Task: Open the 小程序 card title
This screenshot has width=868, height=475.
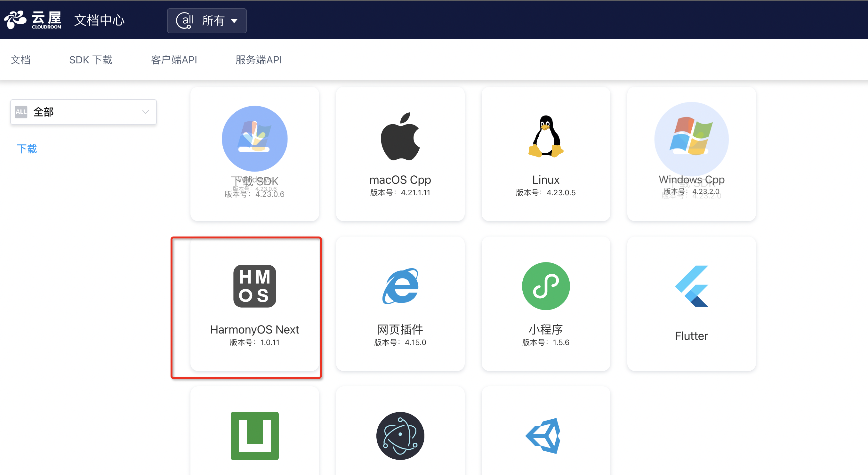Action: (x=546, y=329)
